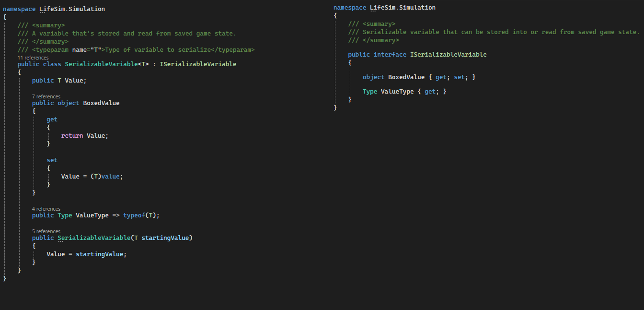Click the constructor name before "(T startingValue)"

[94, 238]
